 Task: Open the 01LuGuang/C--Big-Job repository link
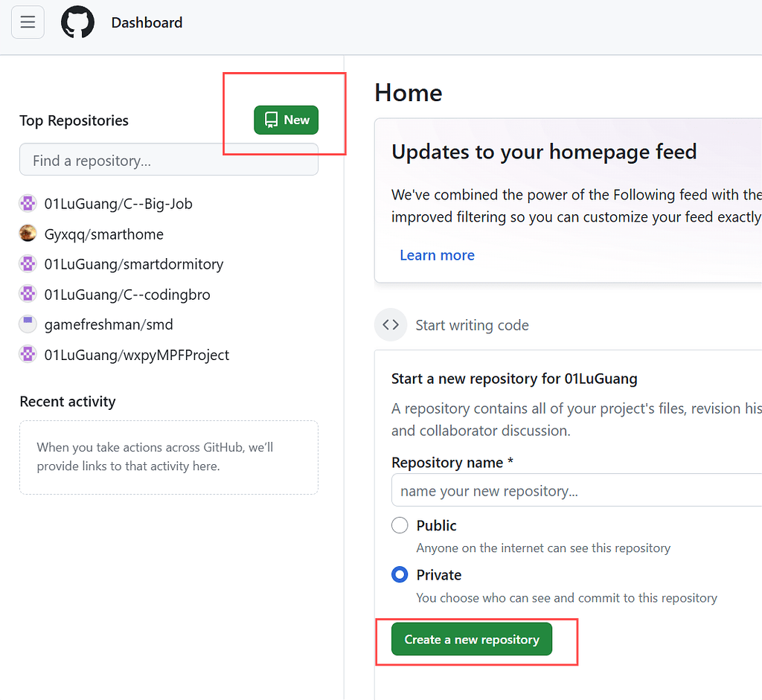[x=118, y=203]
